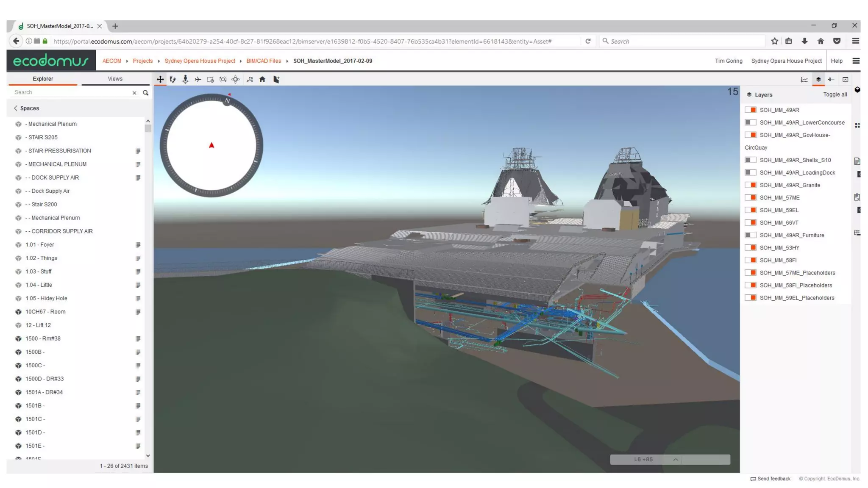Select the pan/move navigation tool

[x=160, y=79]
